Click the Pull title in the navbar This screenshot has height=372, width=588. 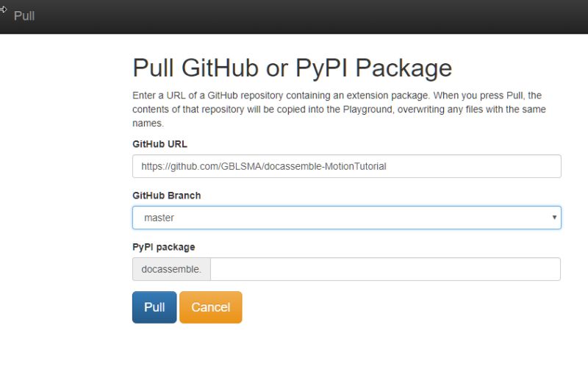[24, 15]
